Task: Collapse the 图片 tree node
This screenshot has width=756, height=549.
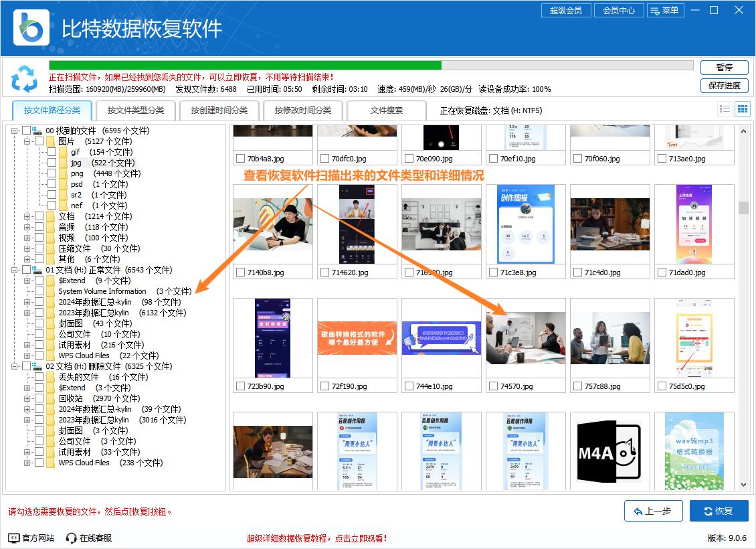Action: point(27,141)
